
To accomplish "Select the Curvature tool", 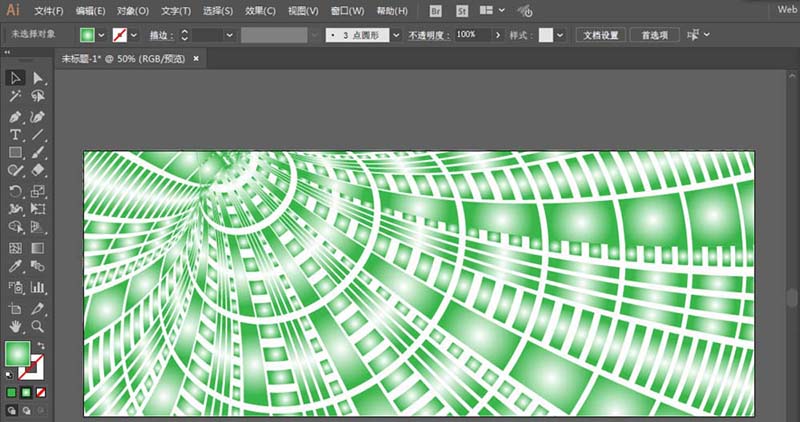I will coord(38,117).
